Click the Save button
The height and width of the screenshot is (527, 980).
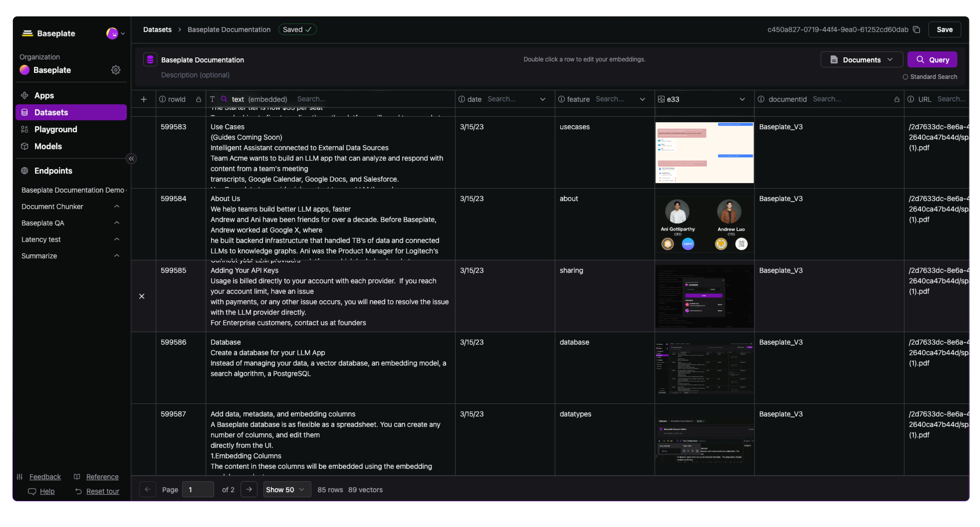tap(944, 30)
